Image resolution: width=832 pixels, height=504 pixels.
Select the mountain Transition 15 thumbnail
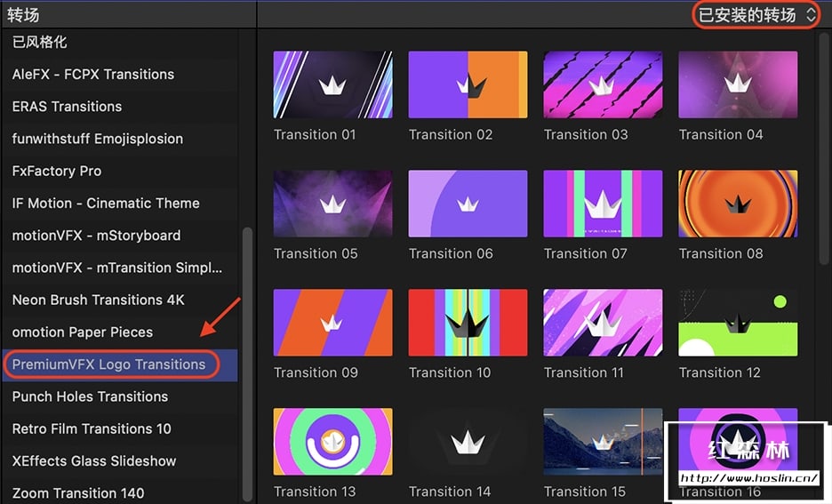point(603,442)
